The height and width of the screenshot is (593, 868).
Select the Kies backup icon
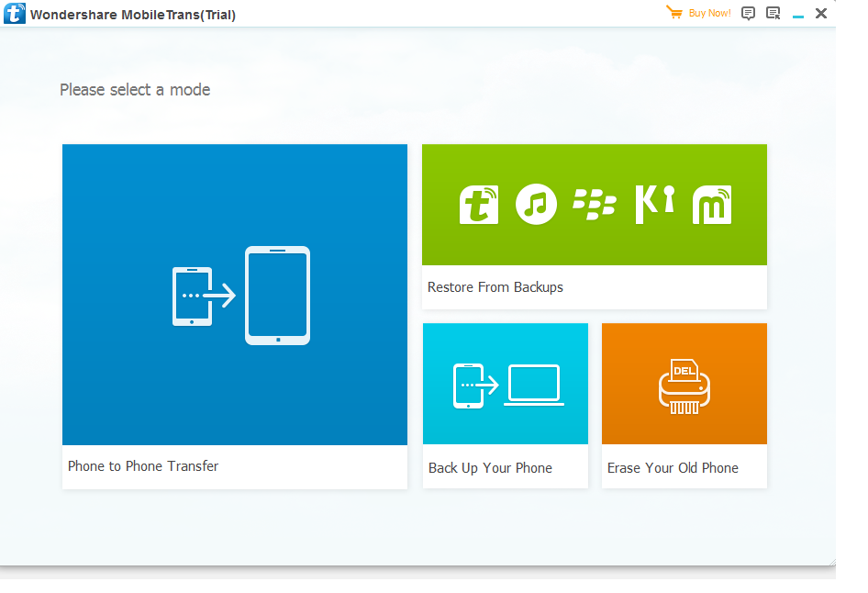point(655,205)
